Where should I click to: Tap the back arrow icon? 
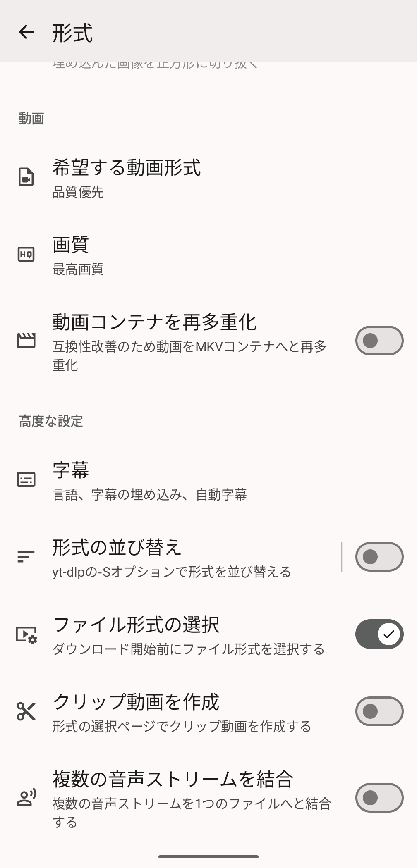[x=26, y=32]
